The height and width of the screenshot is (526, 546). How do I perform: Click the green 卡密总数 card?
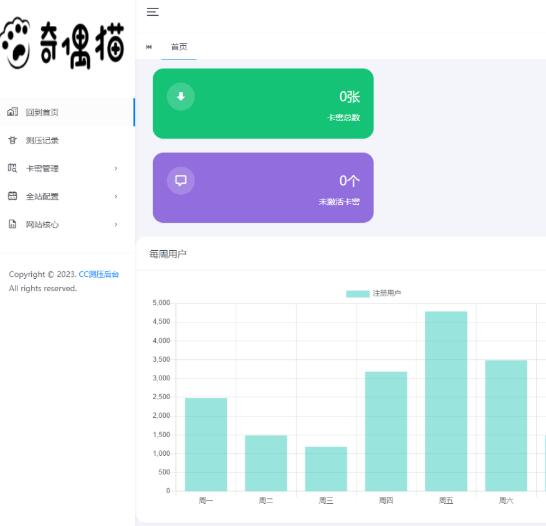click(263, 104)
